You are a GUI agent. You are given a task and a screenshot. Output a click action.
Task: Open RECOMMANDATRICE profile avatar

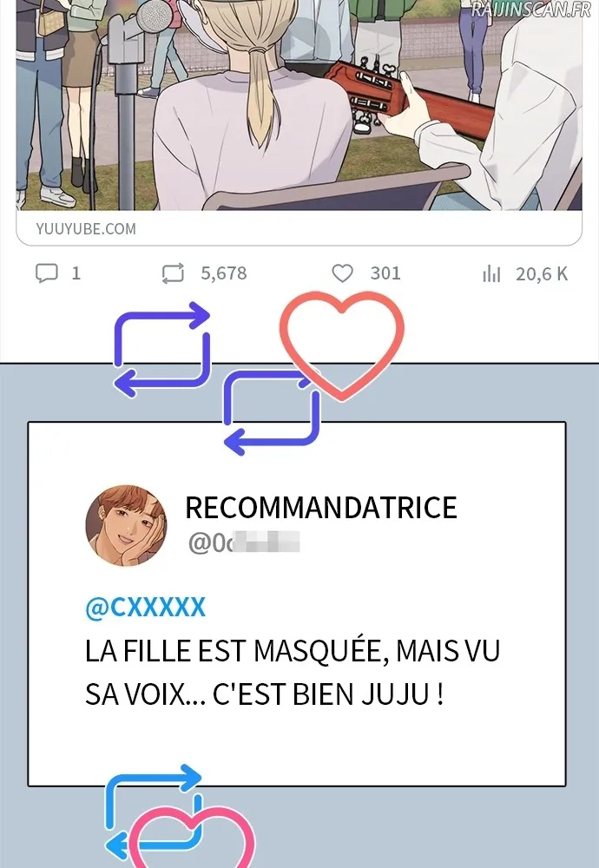click(x=126, y=526)
